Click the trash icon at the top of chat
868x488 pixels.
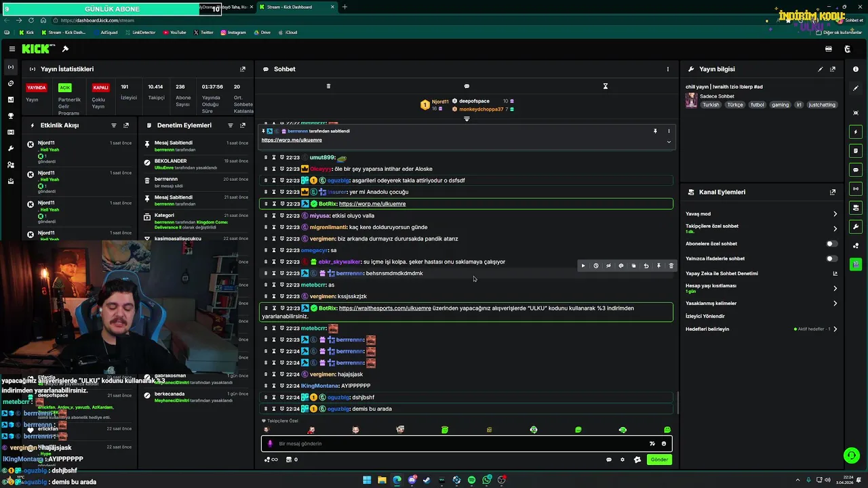[x=328, y=86]
